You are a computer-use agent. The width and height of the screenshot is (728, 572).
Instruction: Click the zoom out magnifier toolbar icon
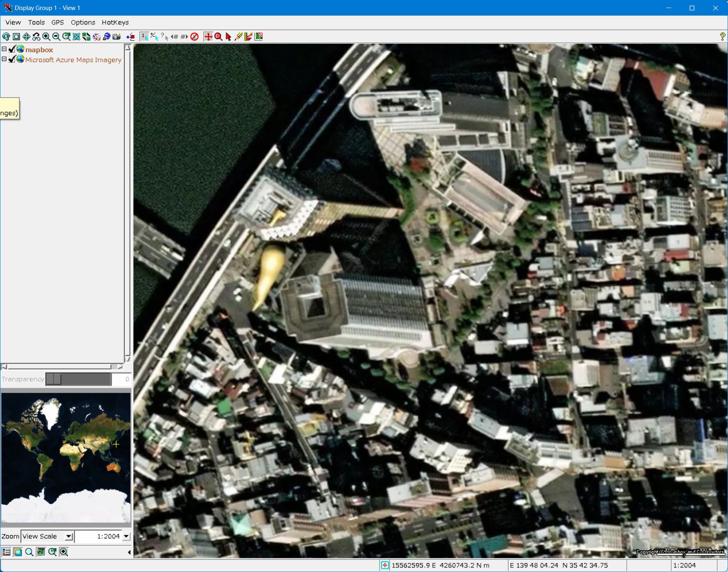[x=56, y=37]
